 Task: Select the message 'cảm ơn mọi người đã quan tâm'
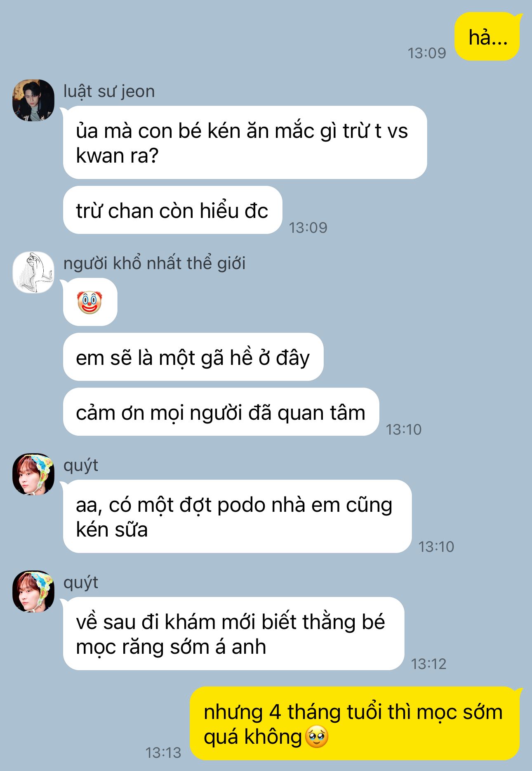tap(221, 412)
